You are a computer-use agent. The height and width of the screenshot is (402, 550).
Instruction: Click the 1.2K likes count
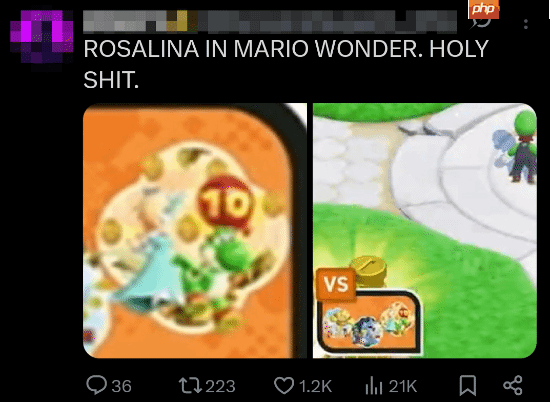315,386
